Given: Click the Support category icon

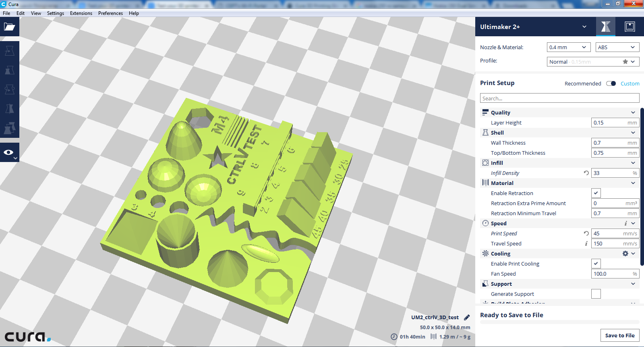Looking at the screenshot, I should [x=485, y=284].
